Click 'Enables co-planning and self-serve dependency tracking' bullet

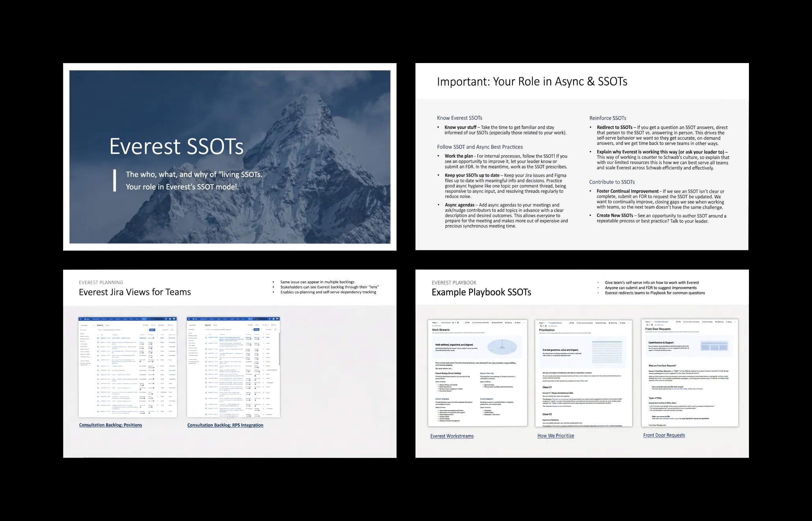click(328, 292)
